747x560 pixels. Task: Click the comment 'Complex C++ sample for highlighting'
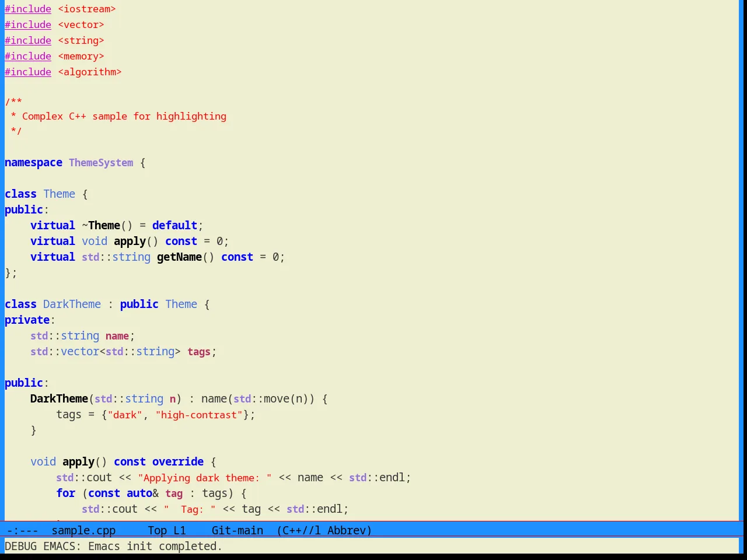(124, 116)
